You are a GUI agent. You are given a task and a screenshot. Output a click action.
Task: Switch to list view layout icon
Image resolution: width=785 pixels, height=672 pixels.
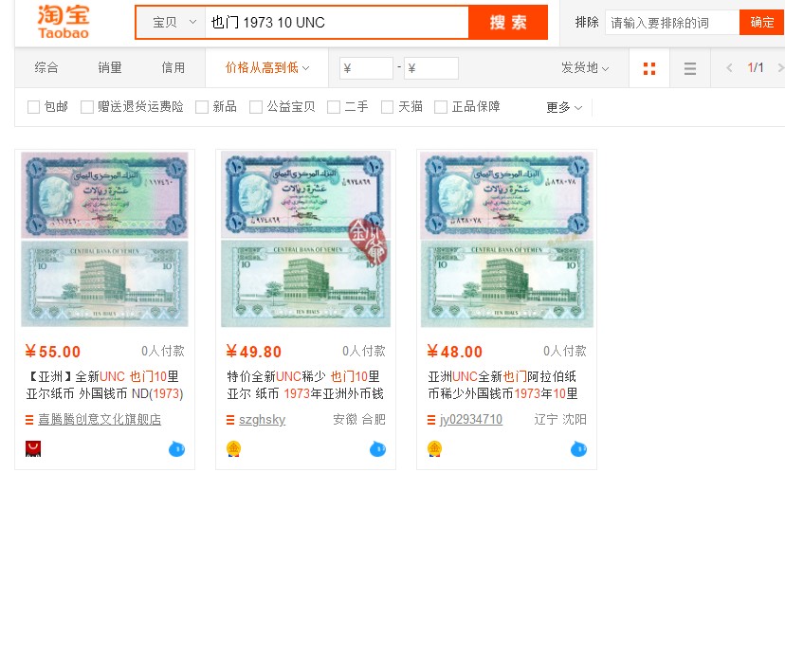[x=689, y=67]
